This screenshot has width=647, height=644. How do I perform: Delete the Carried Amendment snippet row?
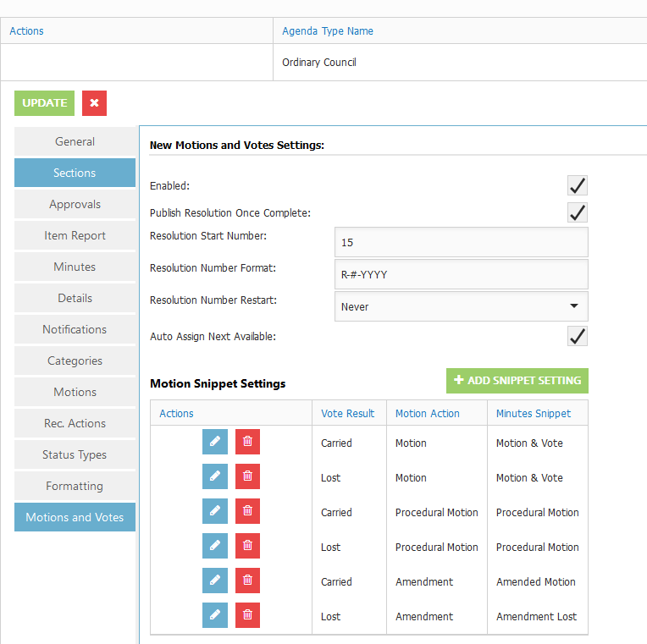tap(247, 581)
